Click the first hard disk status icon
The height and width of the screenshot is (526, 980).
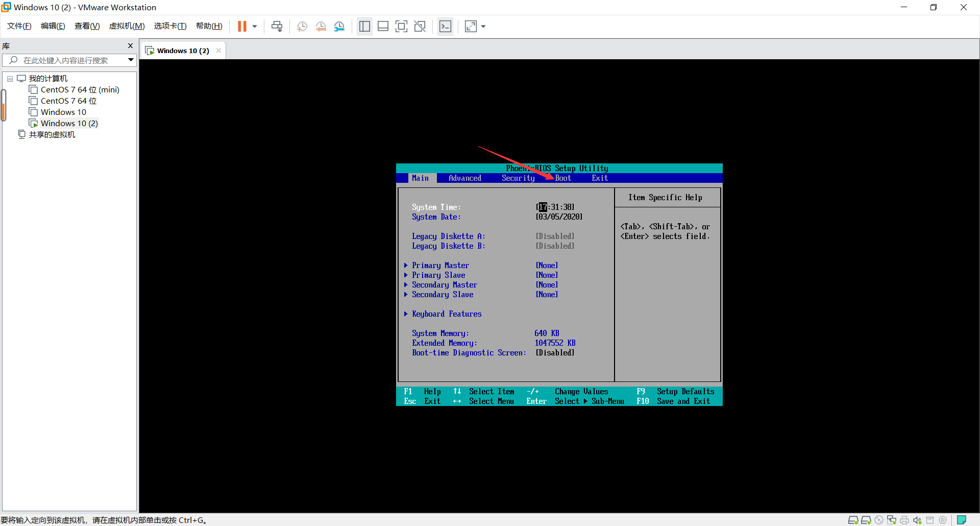click(853, 520)
